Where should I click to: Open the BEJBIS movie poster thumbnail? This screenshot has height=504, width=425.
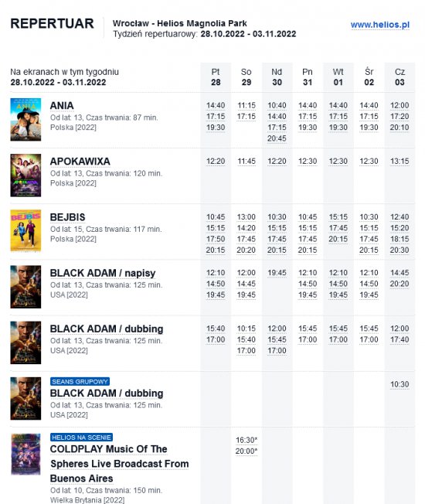tap(25, 230)
